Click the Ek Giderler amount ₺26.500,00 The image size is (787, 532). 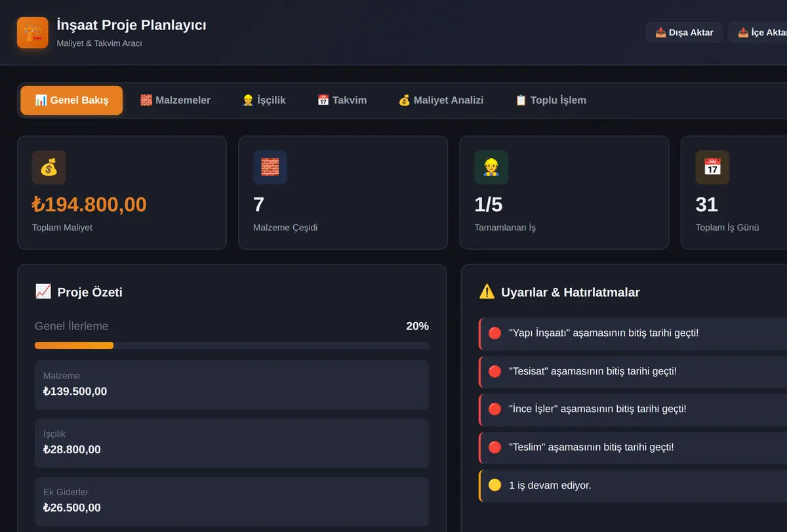(x=72, y=508)
